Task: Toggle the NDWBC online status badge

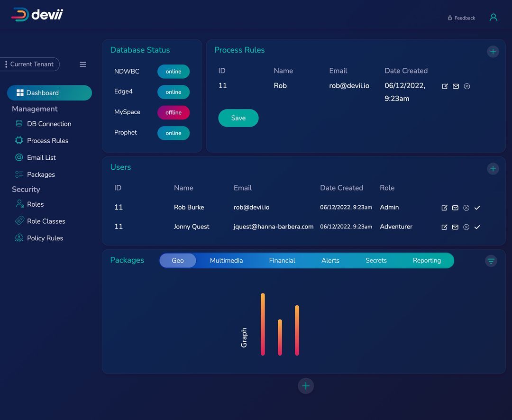Action: point(173,71)
